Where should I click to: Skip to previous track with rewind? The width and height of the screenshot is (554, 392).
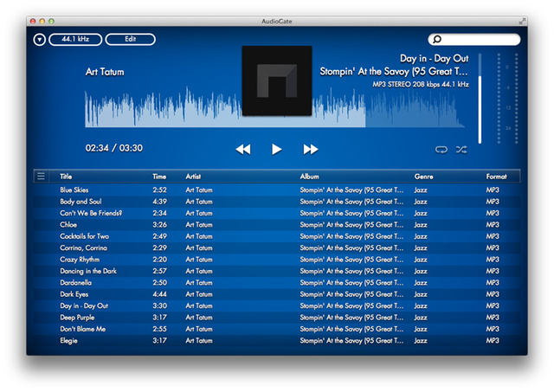tap(243, 150)
